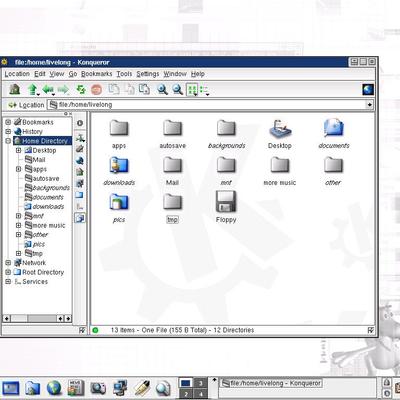
Task: Expand the History tree node
Action: click(8, 131)
